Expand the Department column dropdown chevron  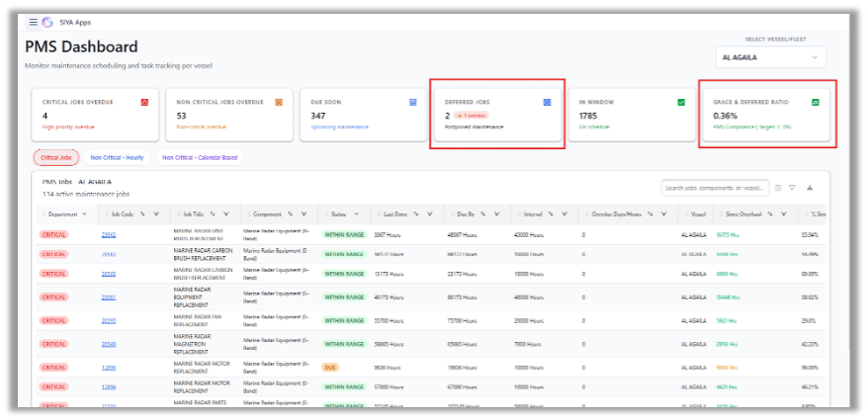coord(85,214)
